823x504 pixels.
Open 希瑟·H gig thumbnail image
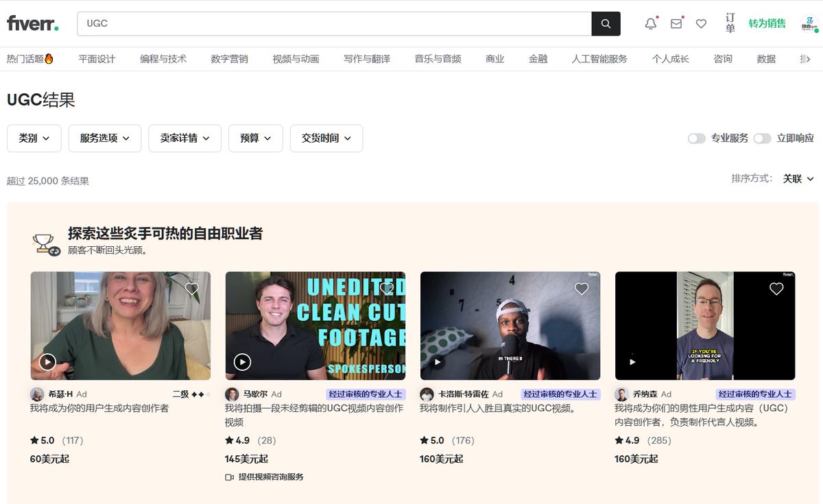click(121, 326)
